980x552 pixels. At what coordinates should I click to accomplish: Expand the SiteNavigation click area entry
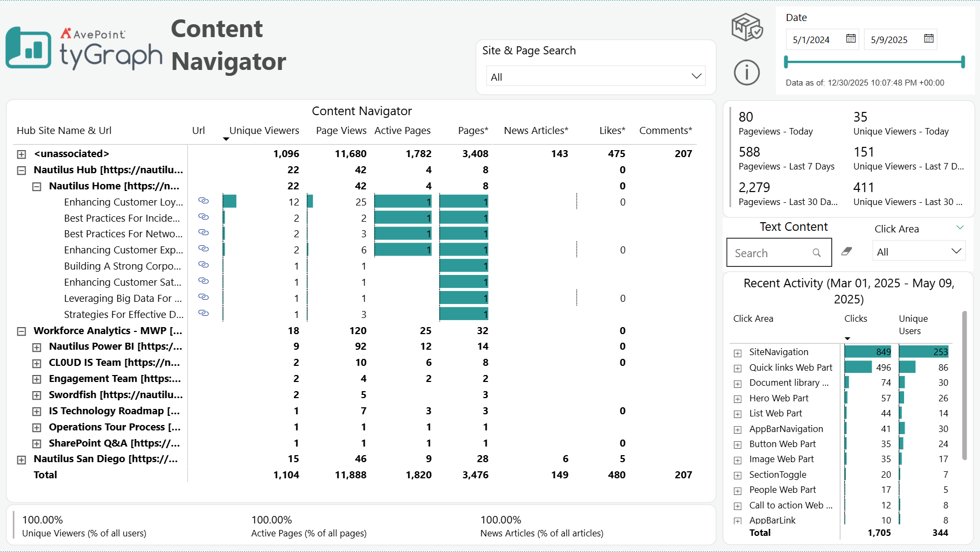[737, 353]
